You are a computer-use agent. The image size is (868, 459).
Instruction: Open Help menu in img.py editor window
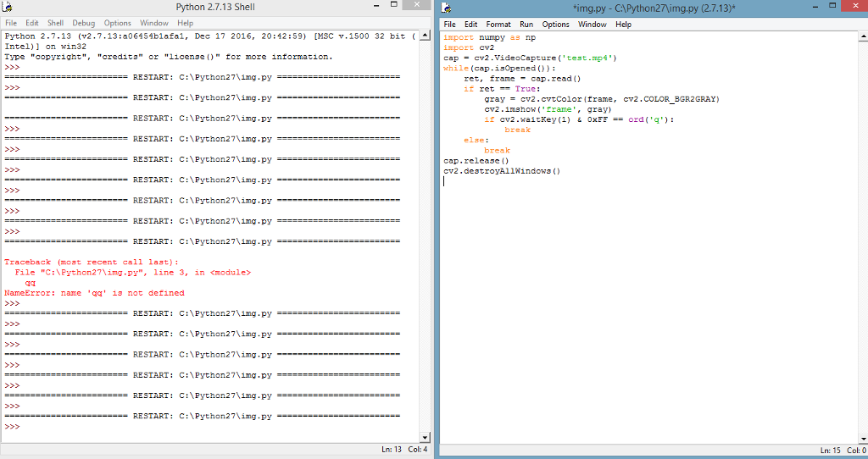coord(623,25)
